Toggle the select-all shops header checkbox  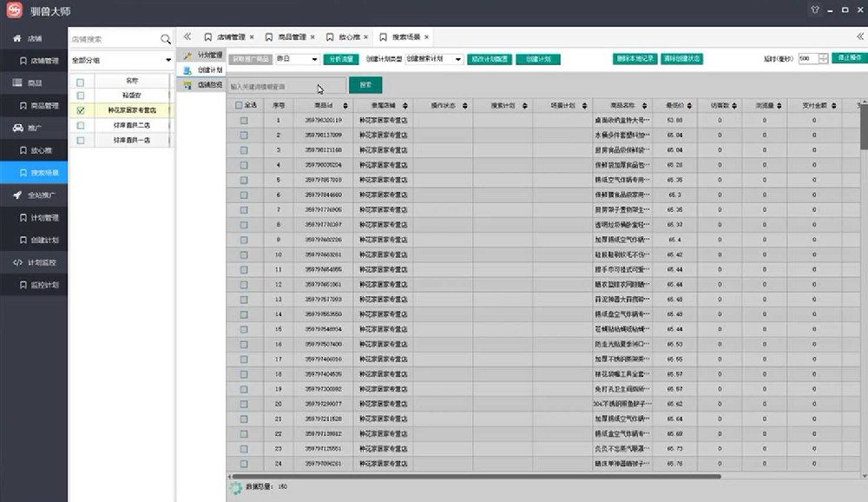pyautogui.click(x=80, y=82)
